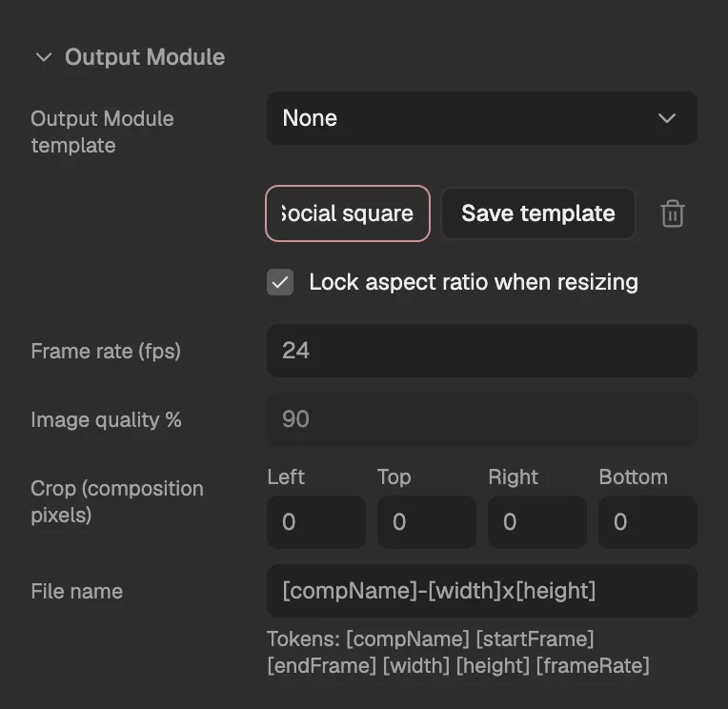The height and width of the screenshot is (709, 728).
Task: Click the 'Image quality %' label
Action: point(107,419)
